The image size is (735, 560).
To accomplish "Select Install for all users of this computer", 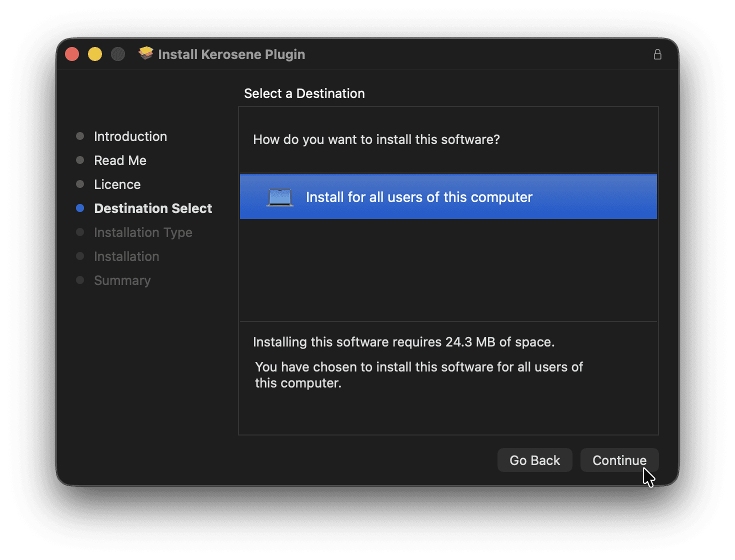I will tap(448, 196).
